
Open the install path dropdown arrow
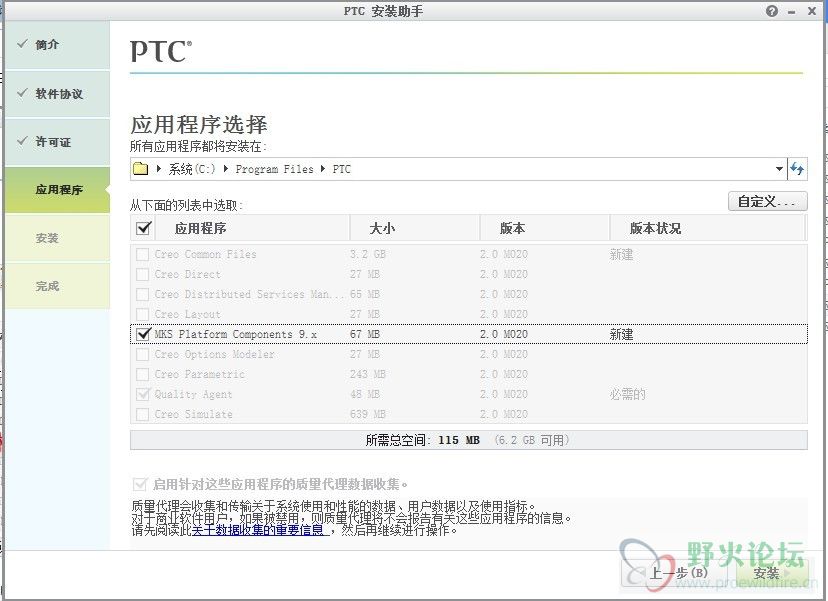[x=779, y=169]
